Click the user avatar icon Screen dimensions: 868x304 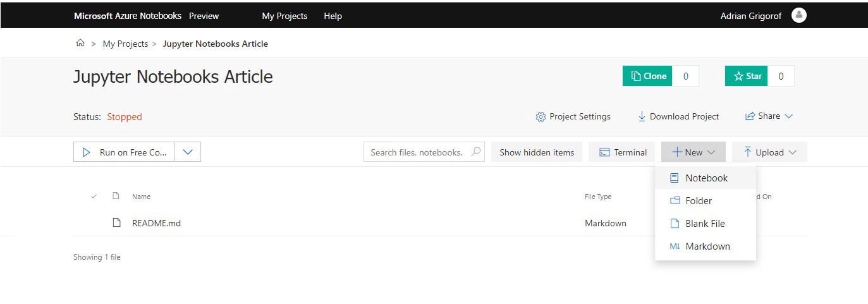[798, 15]
